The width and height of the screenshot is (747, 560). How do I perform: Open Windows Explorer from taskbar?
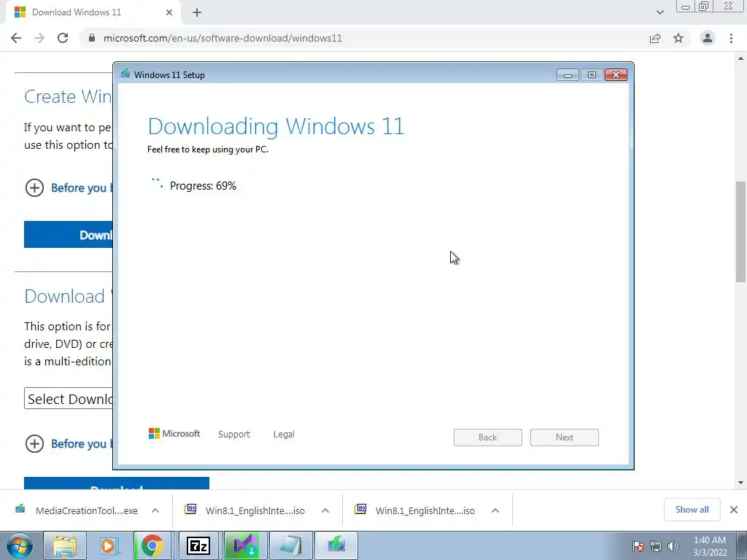click(x=65, y=545)
